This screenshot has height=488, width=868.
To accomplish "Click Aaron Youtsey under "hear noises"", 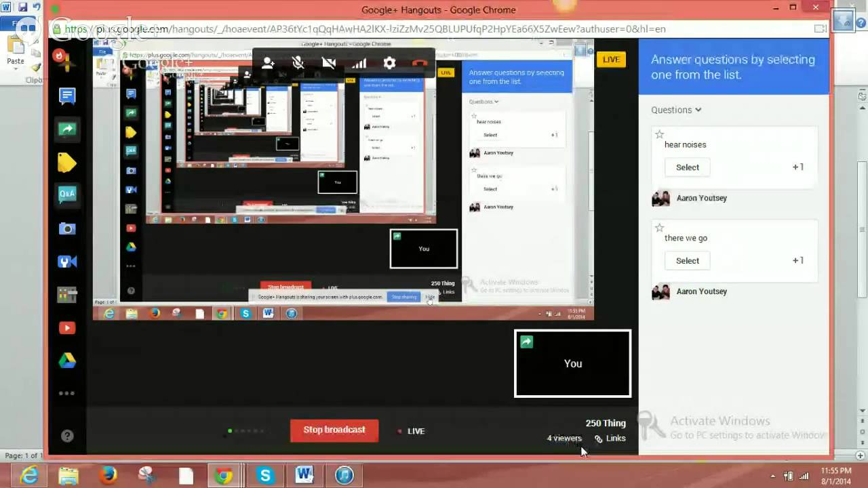I will pyautogui.click(x=701, y=198).
